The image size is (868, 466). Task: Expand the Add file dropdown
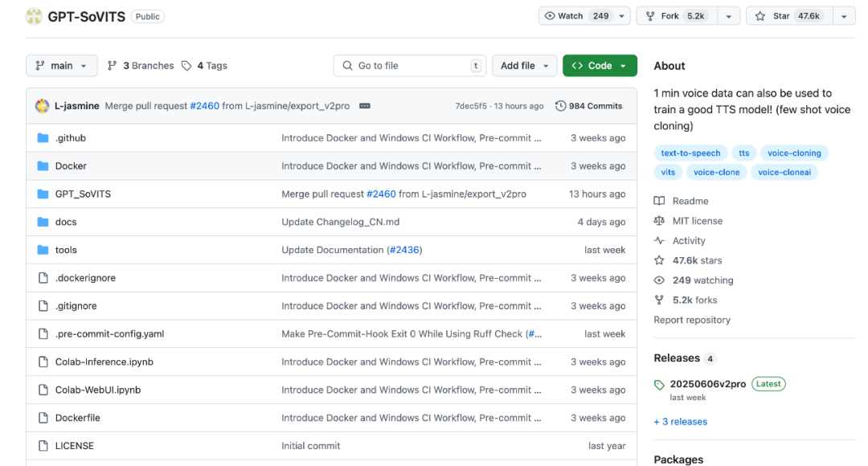tap(524, 66)
